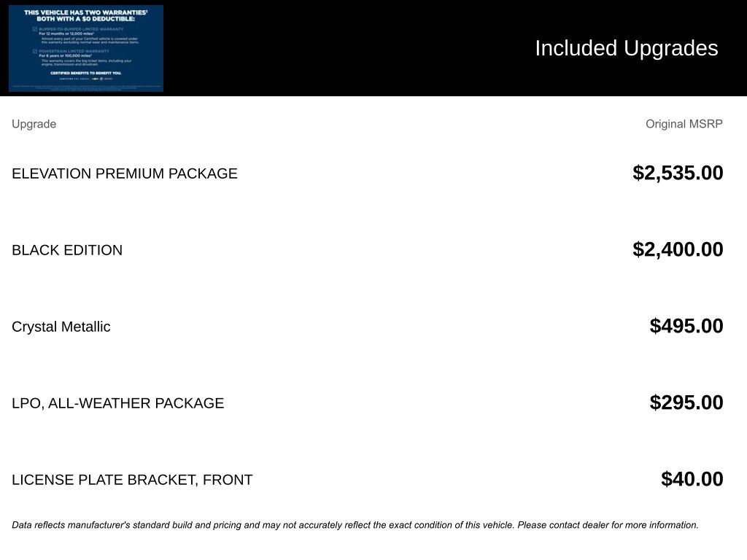747x560 pixels.
Task: Click 'Certified Benefits to Benefit You' text
Action: coord(86,73)
